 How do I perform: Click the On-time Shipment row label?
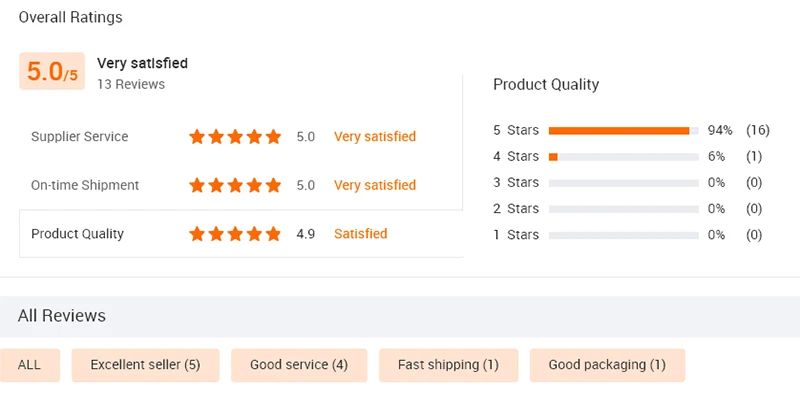85,185
